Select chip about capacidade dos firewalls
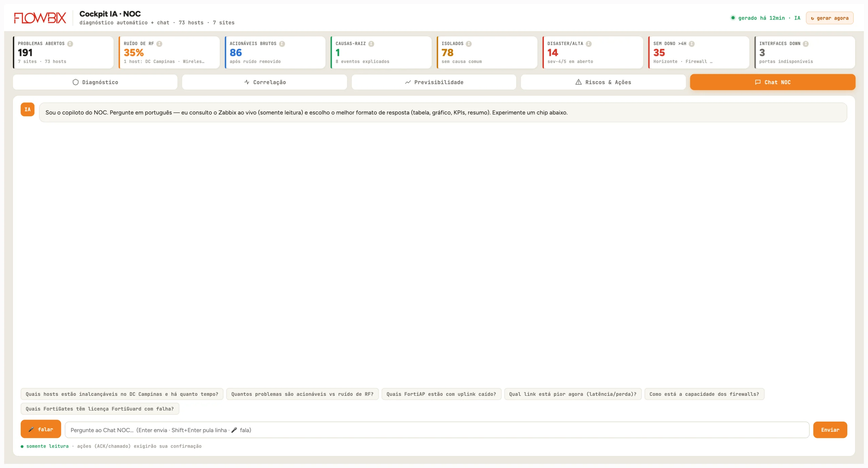The height and width of the screenshot is (468, 868). [704, 394]
